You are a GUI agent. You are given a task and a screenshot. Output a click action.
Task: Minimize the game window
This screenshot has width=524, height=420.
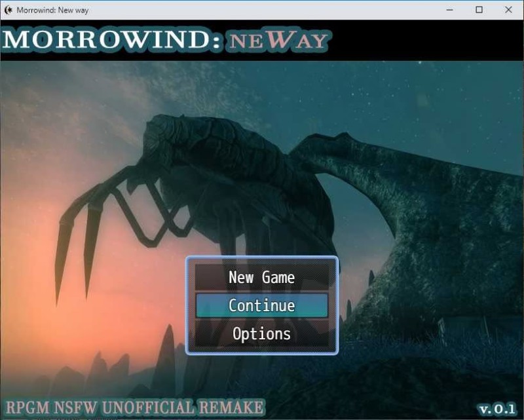click(x=450, y=10)
